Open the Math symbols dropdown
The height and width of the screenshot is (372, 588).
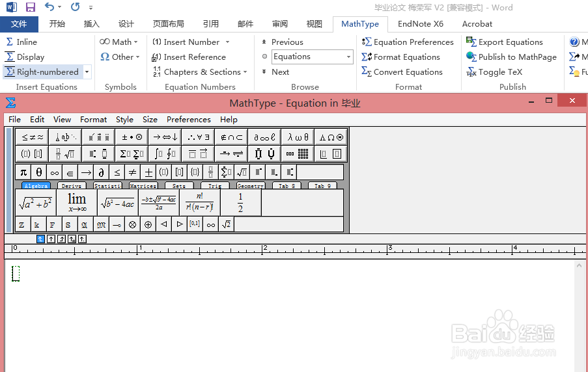[x=118, y=42]
